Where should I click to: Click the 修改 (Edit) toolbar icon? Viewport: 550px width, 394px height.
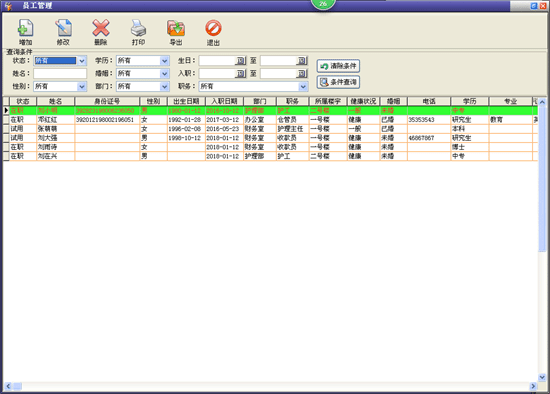coord(63,28)
